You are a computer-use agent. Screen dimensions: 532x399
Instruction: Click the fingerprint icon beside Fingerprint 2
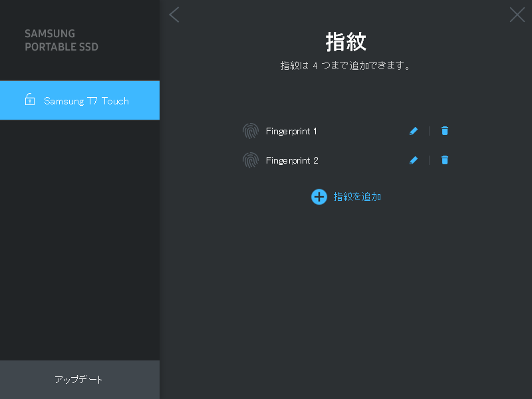click(x=251, y=160)
